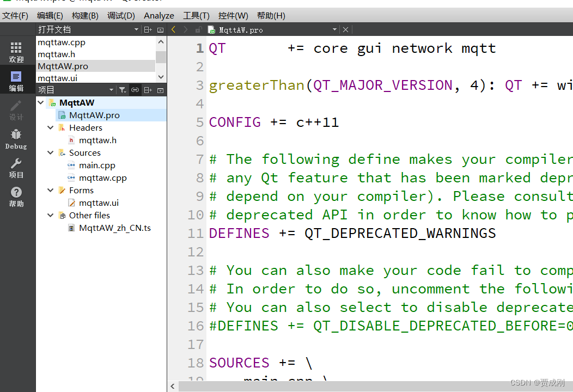Image resolution: width=573 pixels, height=392 pixels.
Task: Open the 编辑(E) menu
Action: [50, 16]
